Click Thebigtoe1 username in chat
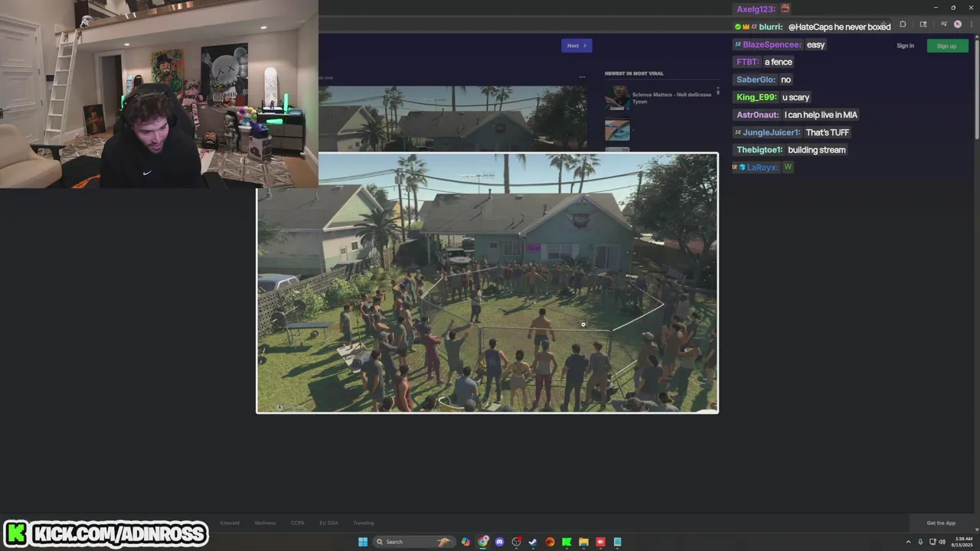Viewport: 980px width, 551px height. [x=759, y=150]
